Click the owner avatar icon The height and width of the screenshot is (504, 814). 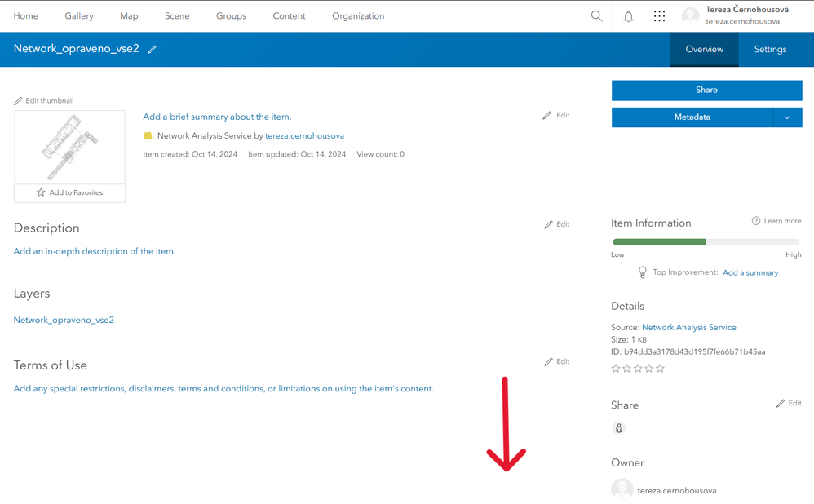tap(622, 490)
